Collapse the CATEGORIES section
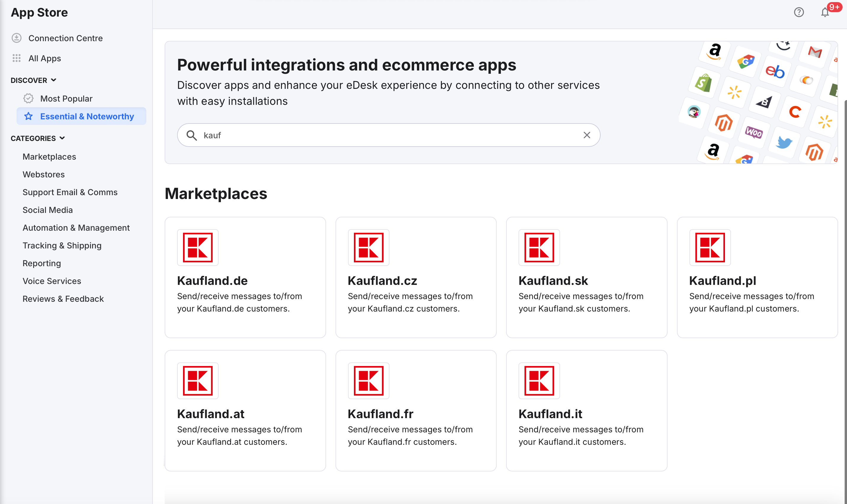Screen dimensions: 847x504 (x=38, y=138)
